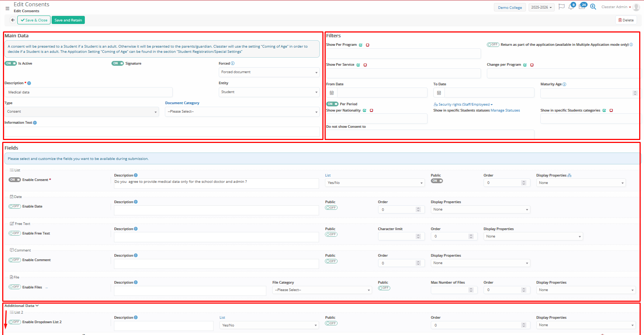Open the messages envelope icon

[x=582, y=7]
